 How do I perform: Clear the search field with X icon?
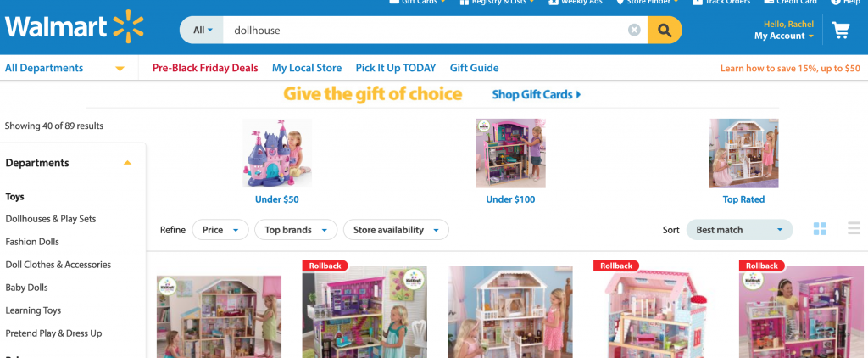click(634, 30)
